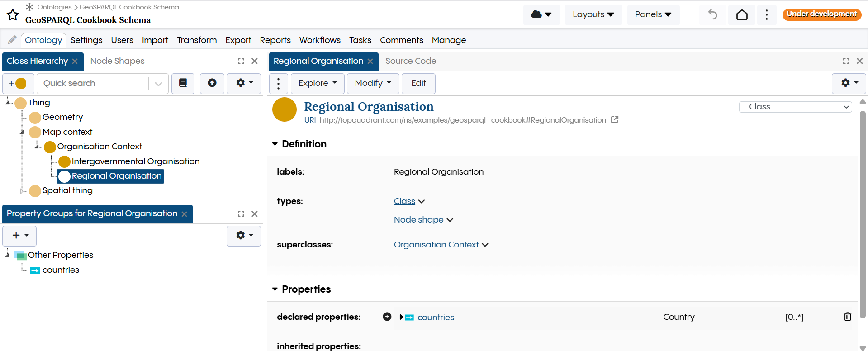Maximize the Class Hierarchy panel
The width and height of the screenshot is (868, 351).
click(241, 61)
